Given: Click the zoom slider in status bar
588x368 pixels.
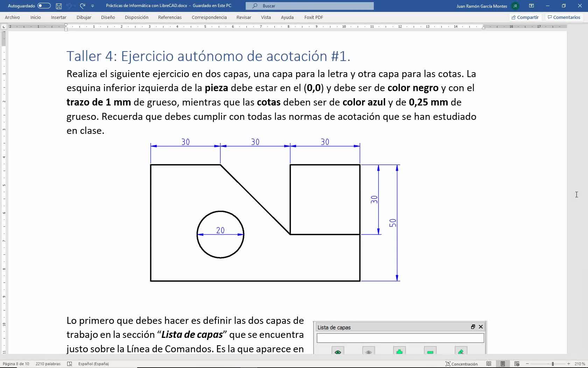Looking at the screenshot, I should click(552, 364).
